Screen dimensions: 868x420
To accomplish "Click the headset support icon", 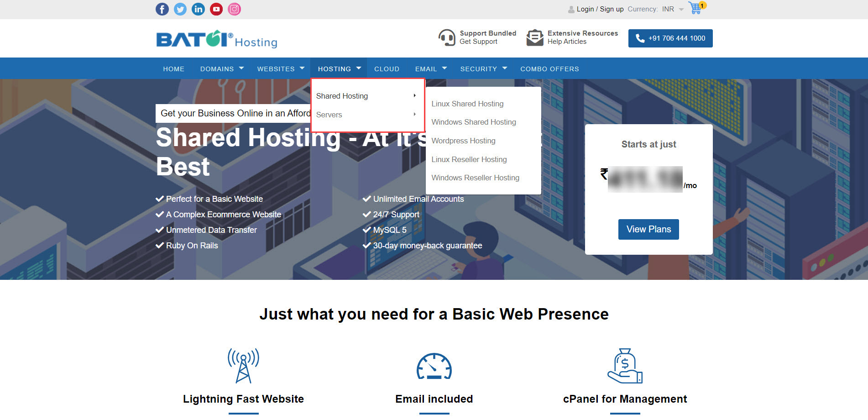I will pyautogui.click(x=447, y=37).
